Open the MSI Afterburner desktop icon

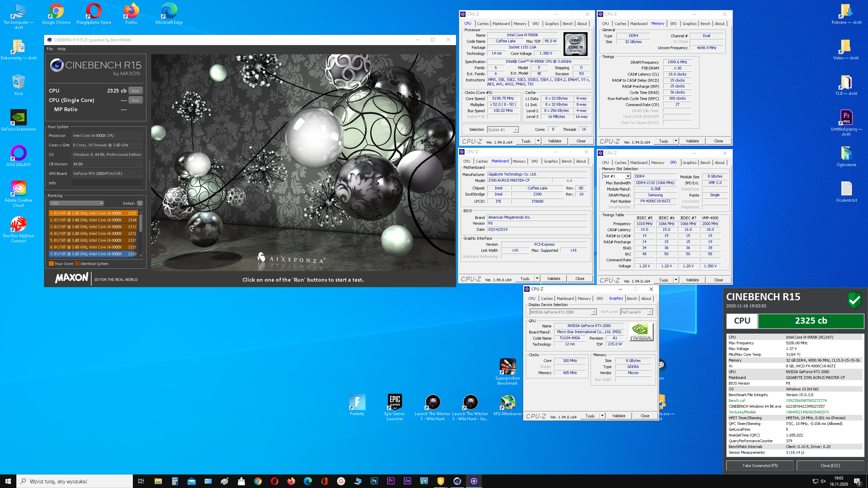(508, 405)
